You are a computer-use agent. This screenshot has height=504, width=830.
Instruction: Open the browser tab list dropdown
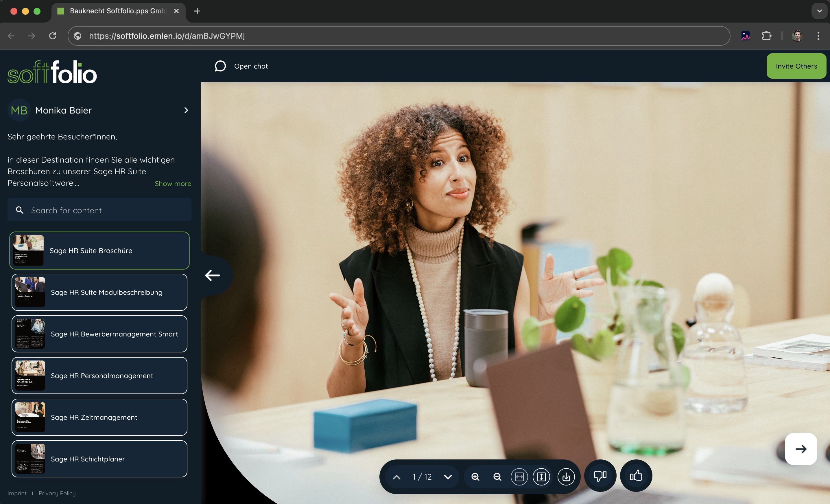(819, 11)
